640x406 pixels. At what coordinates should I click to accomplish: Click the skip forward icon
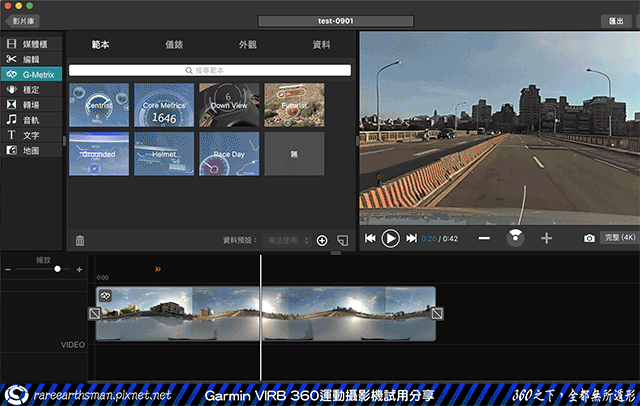pyautogui.click(x=411, y=238)
